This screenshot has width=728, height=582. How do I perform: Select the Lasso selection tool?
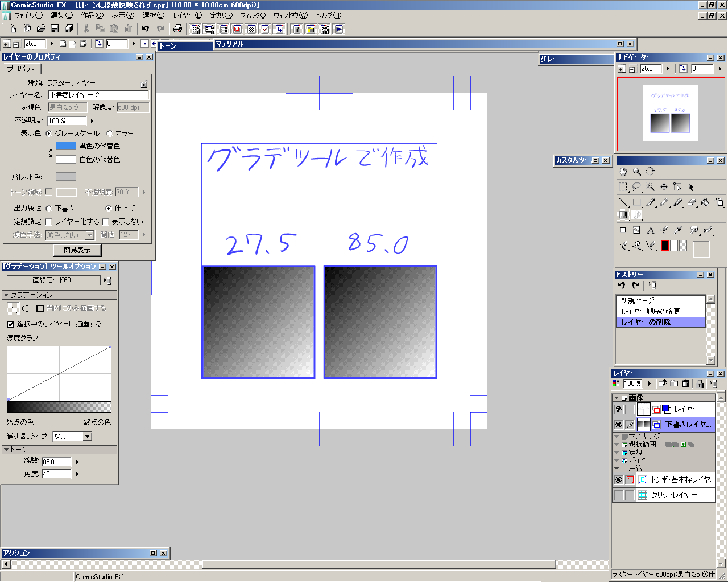coord(636,187)
